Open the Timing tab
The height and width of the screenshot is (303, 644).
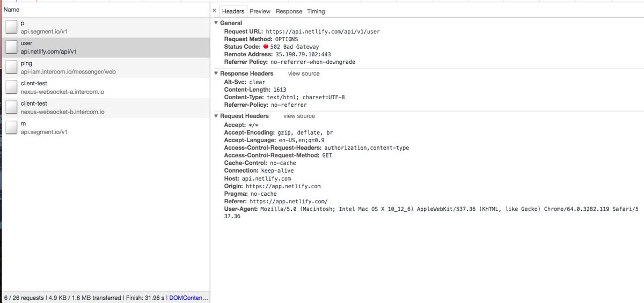316,11
